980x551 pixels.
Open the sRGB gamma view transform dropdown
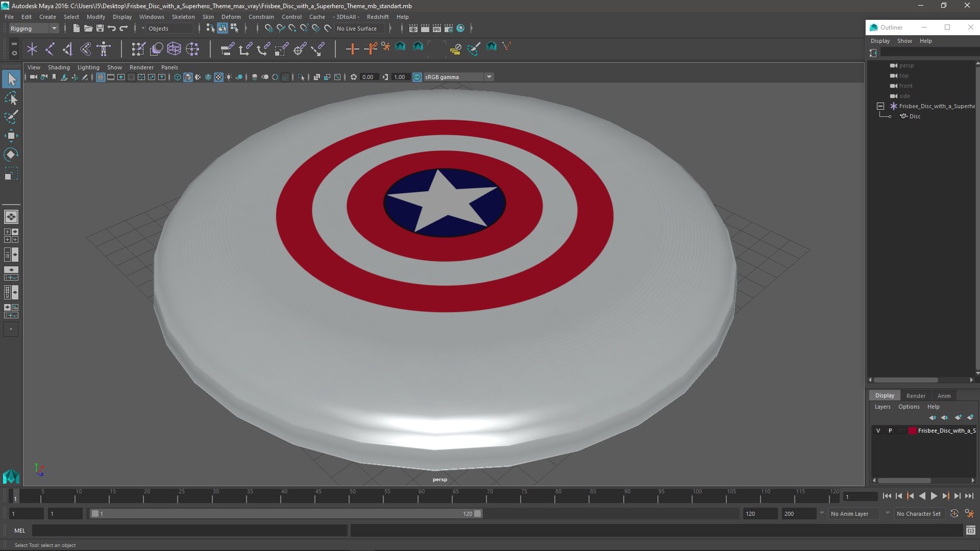[x=458, y=77]
